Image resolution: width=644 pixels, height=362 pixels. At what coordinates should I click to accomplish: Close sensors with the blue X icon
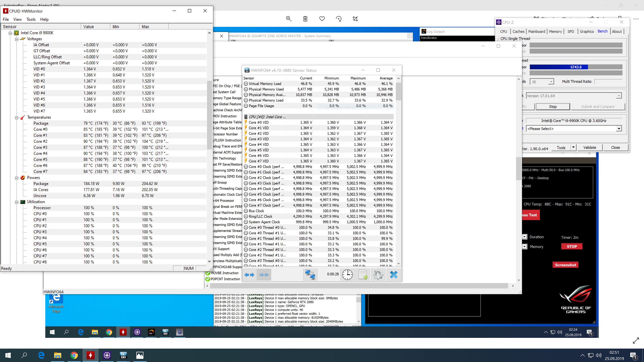(393, 275)
